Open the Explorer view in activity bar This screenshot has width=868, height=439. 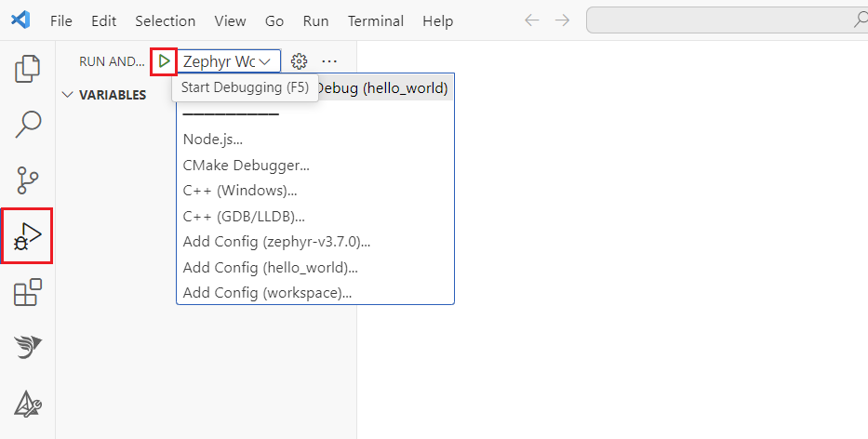tap(27, 69)
